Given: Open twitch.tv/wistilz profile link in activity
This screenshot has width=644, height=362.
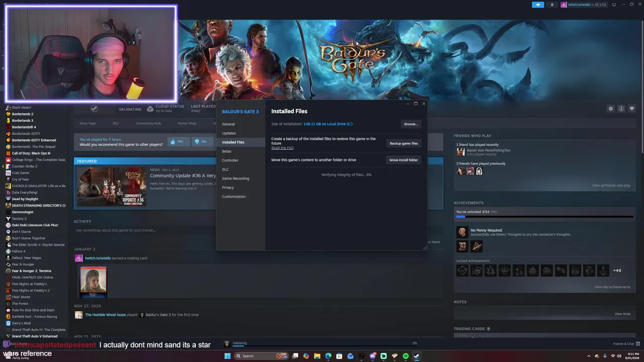Looking at the screenshot, I should click(x=98, y=258).
